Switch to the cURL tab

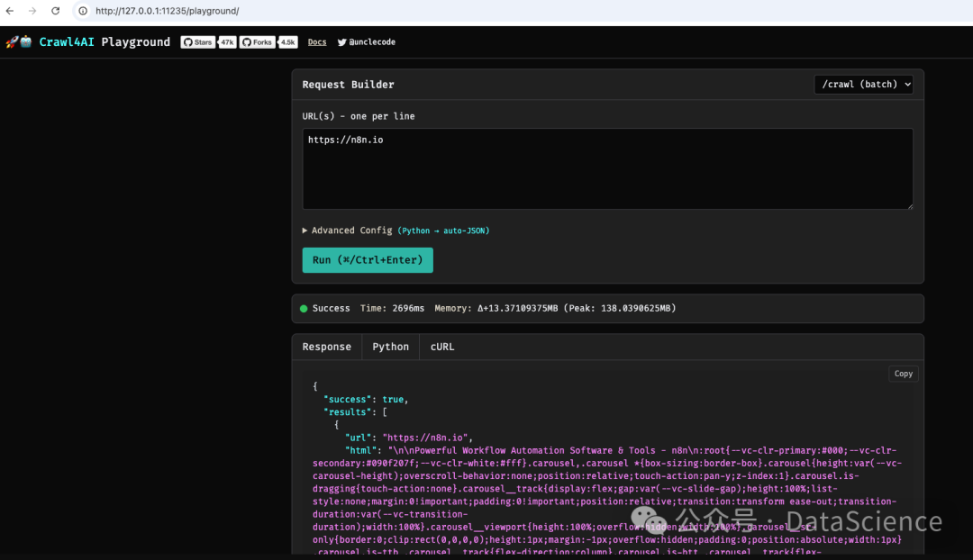441,347
